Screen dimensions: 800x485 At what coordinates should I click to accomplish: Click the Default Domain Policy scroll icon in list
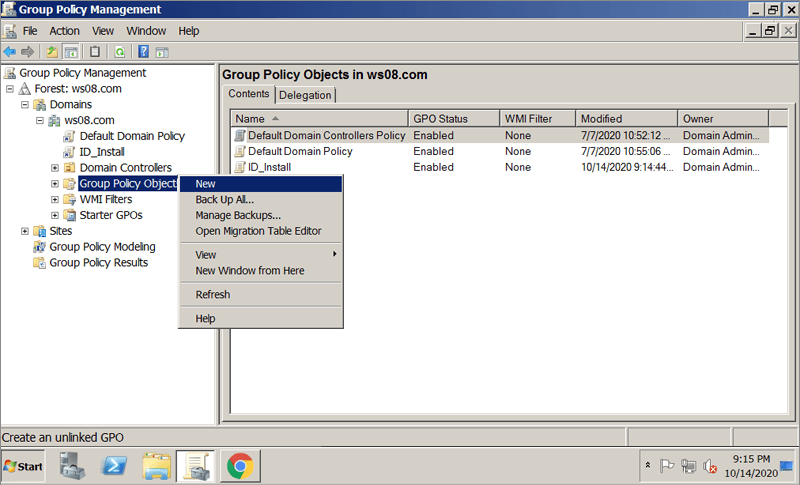(x=240, y=151)
